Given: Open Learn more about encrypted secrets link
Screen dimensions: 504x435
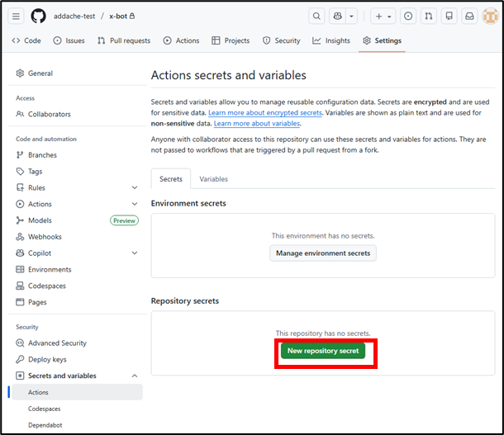Looking at the screenshot, I should coord(264,112).
